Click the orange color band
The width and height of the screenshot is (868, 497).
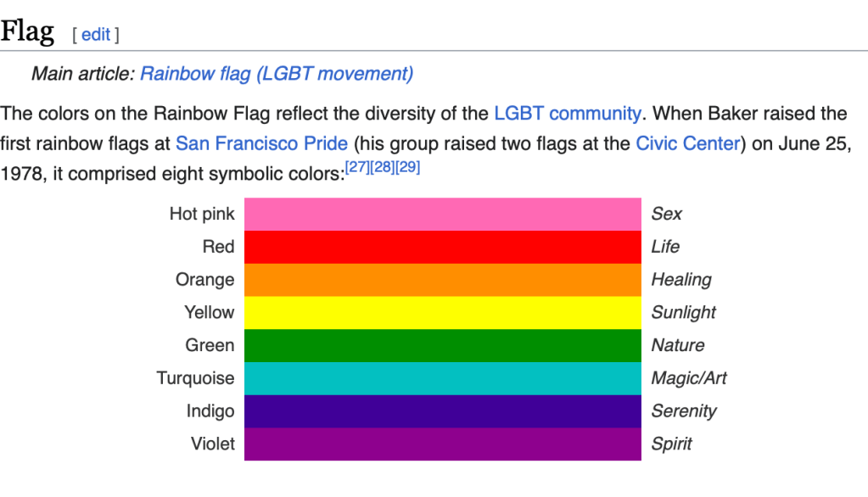click(x=442, y=280)
